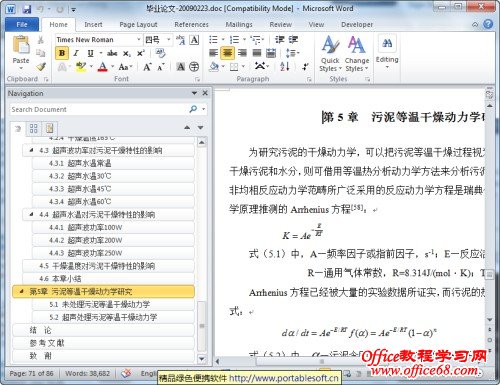Click the Show/Hide paragraph marks icon
The height and width of the screenshot is (385, 500).
coord(305,67)
